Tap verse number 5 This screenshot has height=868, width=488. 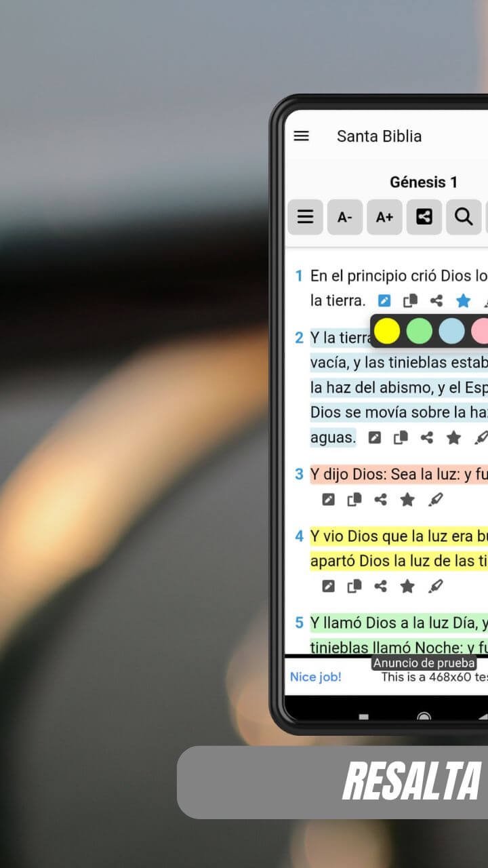[299, 623]
